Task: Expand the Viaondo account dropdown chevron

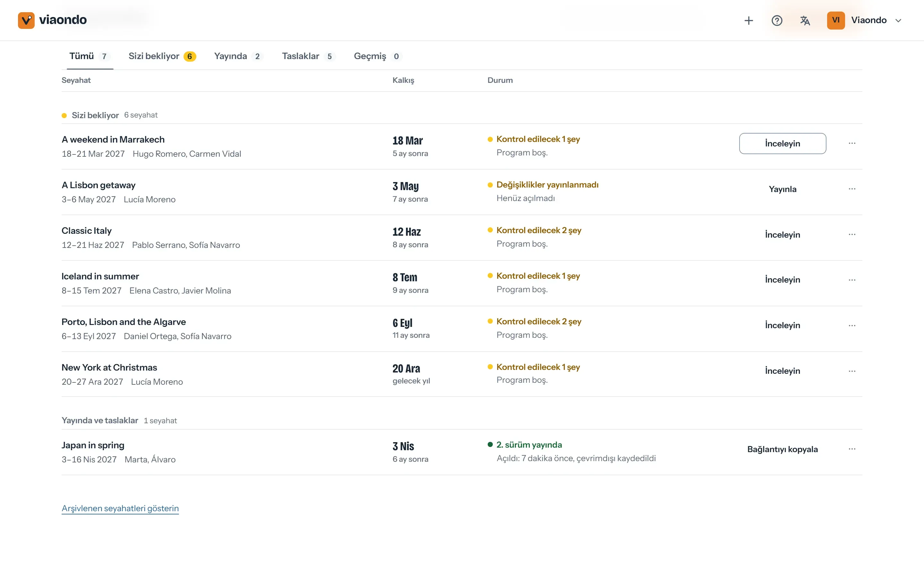Action: tap(898, 21)
